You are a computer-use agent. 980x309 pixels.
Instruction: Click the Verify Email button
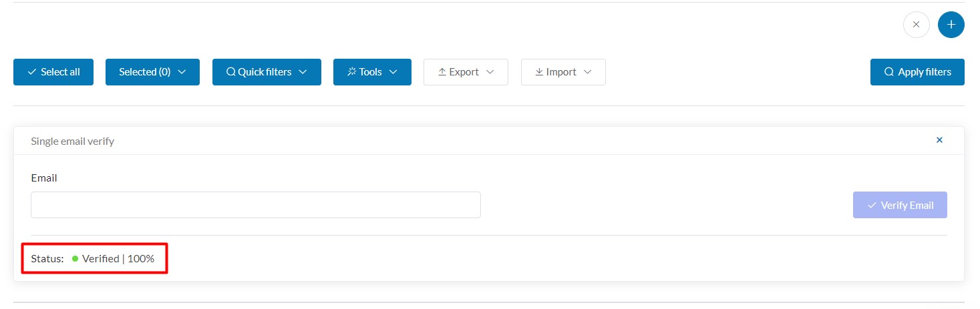coord(900,206)
